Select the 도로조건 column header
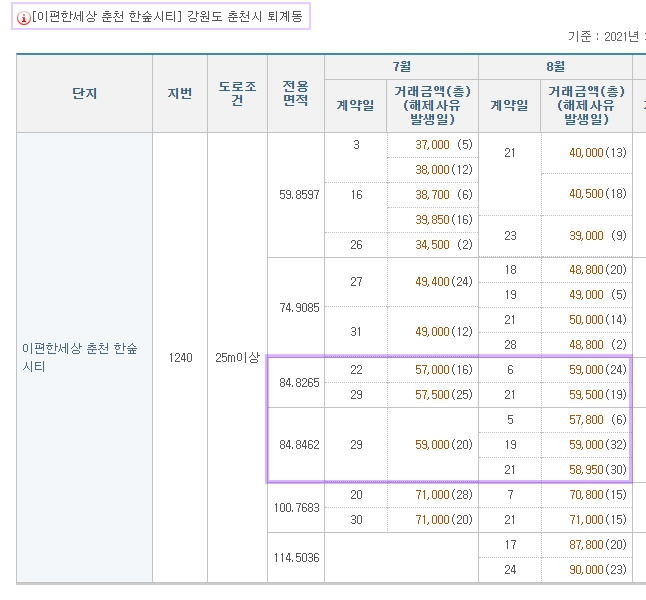646x600 pixels. tap(237, 93)
